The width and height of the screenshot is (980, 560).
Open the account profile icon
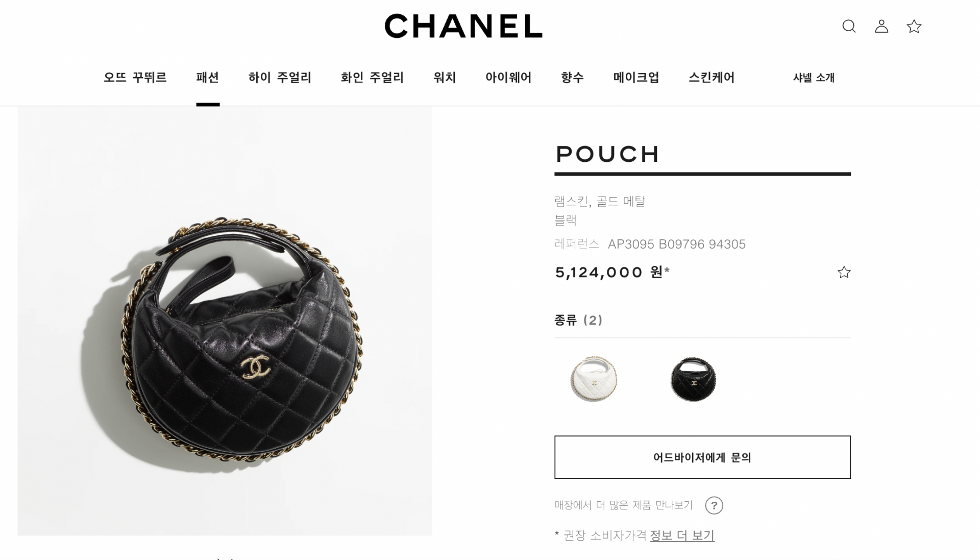(x=881, y=26)
